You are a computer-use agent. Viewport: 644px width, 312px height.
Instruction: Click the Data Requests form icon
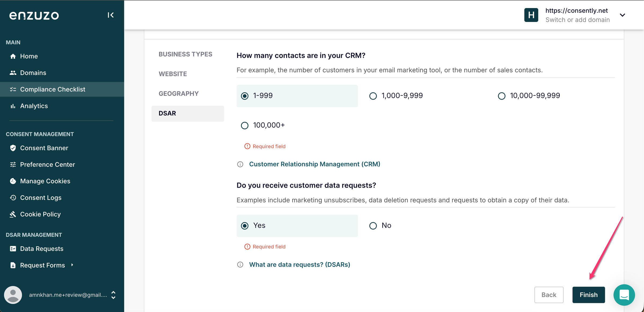click(13, 249)
